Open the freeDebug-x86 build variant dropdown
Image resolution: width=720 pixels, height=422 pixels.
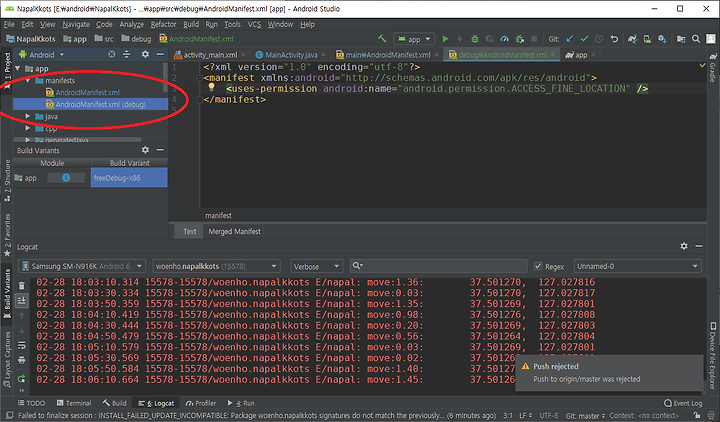click(x=129, y=178)
